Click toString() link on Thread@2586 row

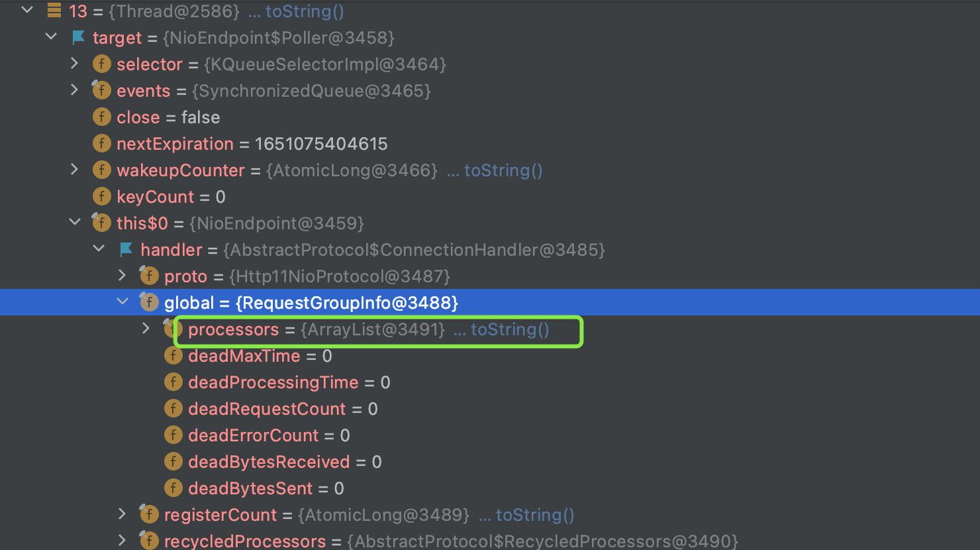pyautogui.click(x=305, y=11)
